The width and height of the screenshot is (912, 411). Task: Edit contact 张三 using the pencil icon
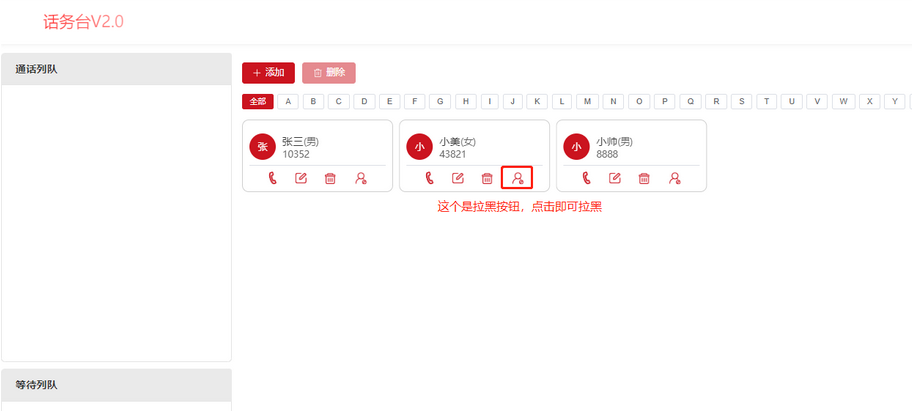click(301, 178)
